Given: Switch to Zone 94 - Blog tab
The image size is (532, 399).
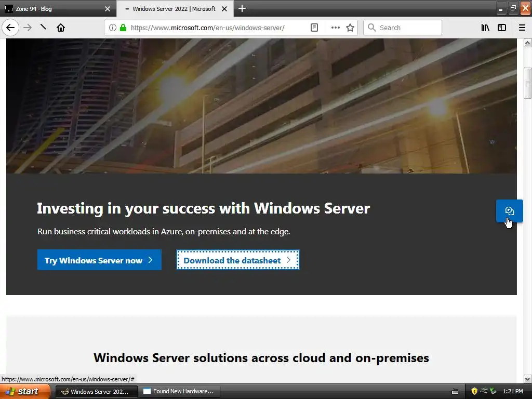Looking at the screenshot, I should point(58,9).
